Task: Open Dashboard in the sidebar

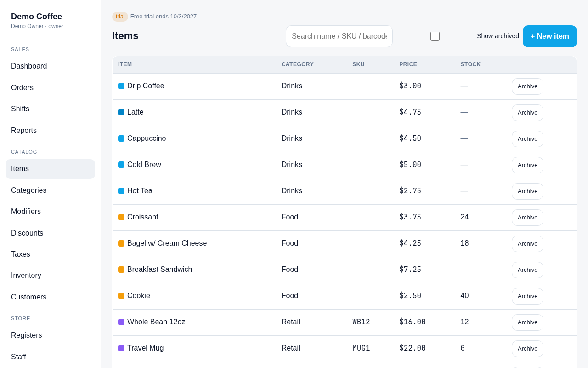Action: tap(50, 66)
